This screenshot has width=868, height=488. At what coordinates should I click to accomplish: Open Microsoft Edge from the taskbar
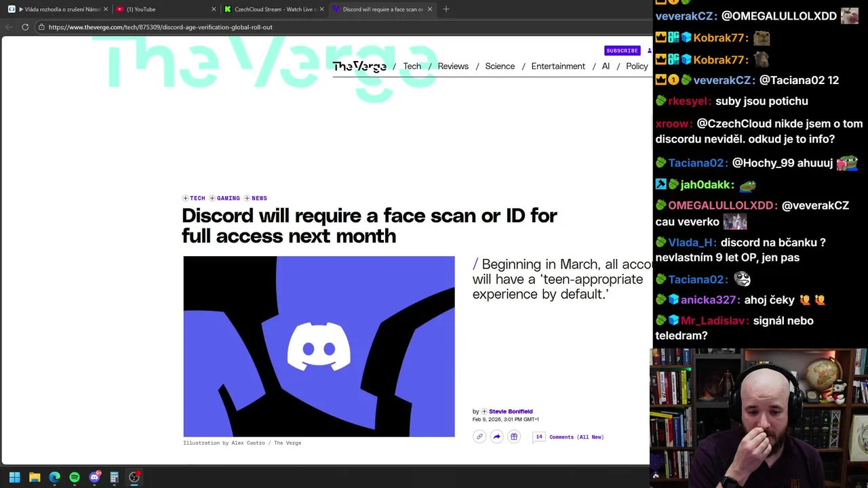pos(54,477)
